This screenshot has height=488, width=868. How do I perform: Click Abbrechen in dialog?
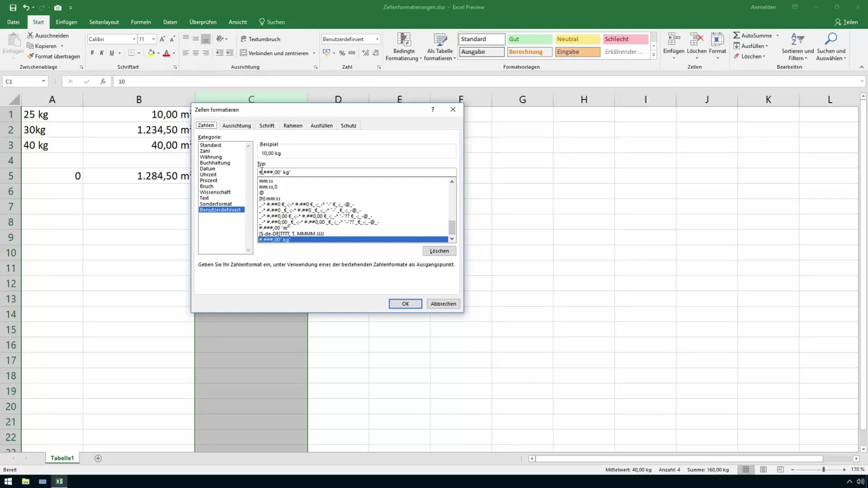click(443, 304)
